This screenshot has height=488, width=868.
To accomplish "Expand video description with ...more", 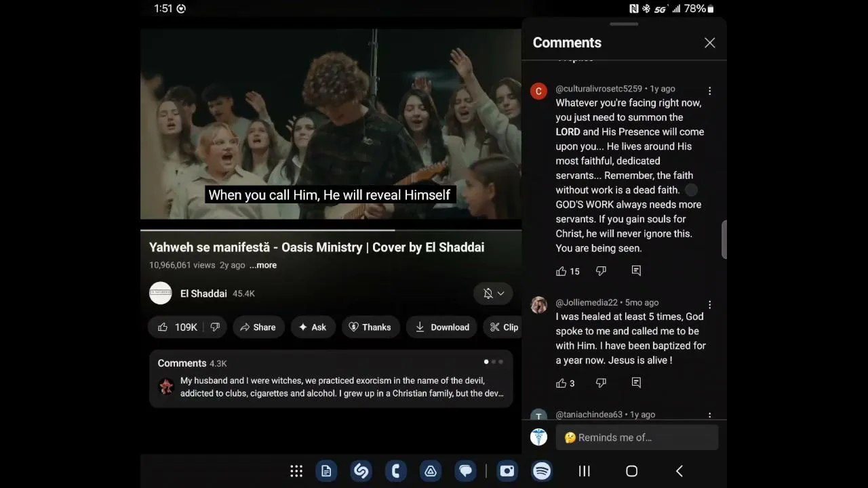I will coord(263,265).
